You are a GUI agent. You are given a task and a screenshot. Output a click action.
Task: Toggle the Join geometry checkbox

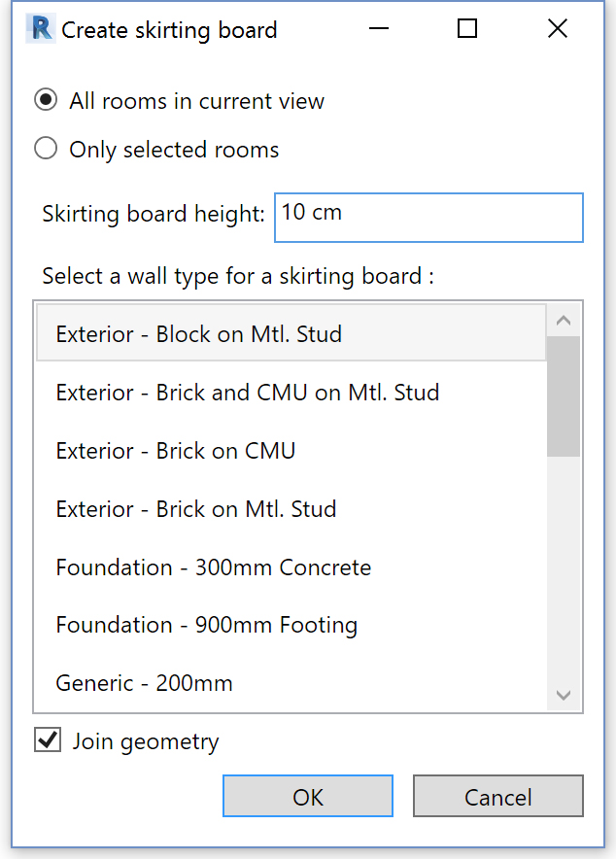pyautogui.click(x=48, y=740)
